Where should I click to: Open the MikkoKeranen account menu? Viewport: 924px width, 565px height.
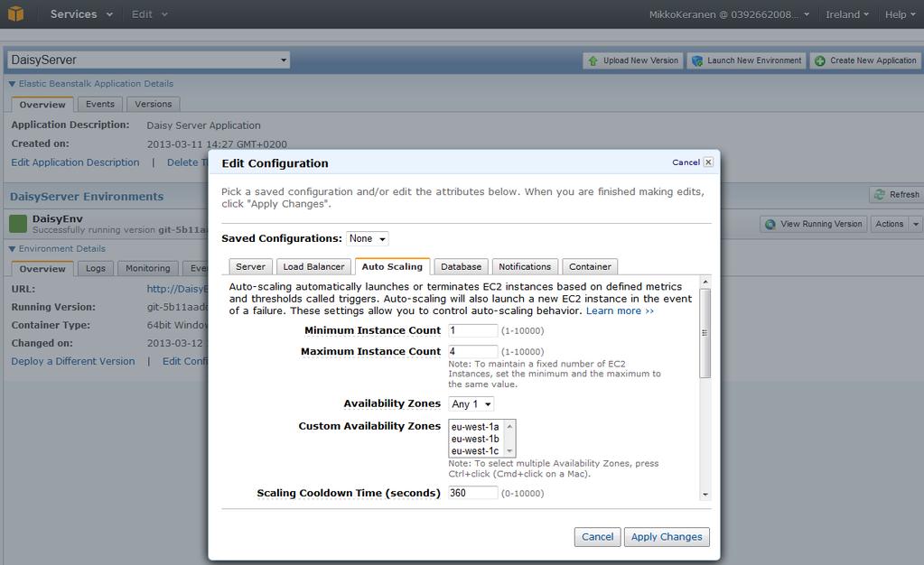[x=729, y=14]
